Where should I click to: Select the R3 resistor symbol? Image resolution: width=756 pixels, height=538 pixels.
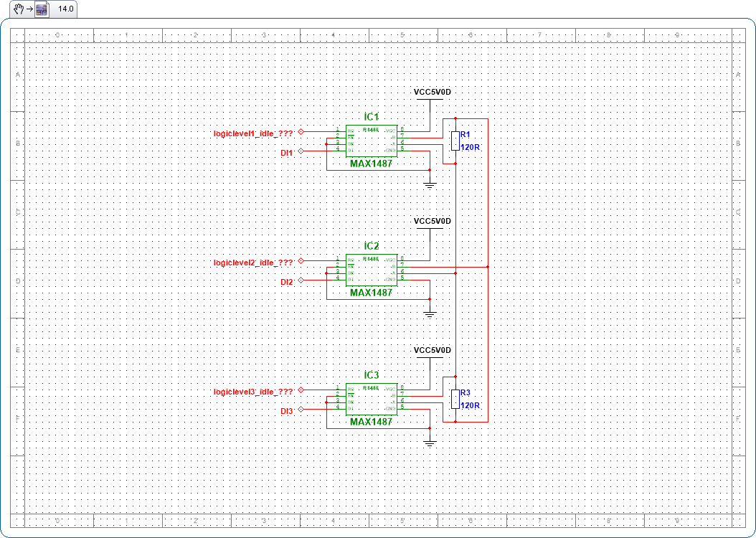point(455,399)
